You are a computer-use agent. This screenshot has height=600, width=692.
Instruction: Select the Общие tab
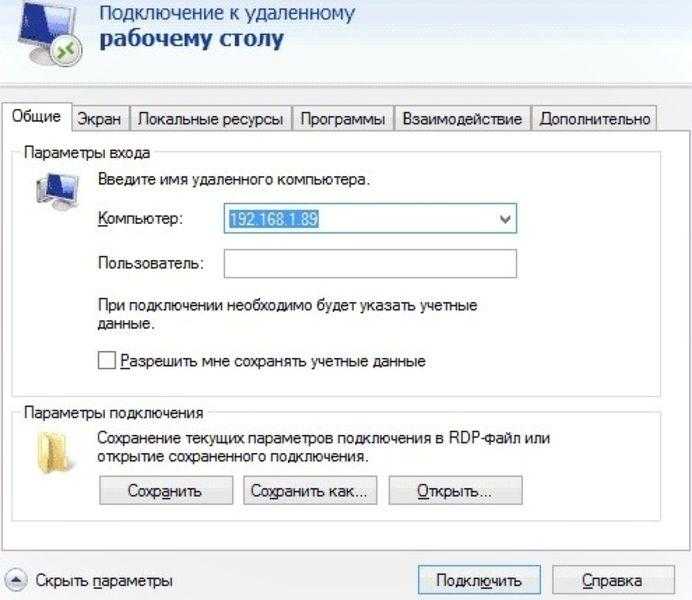(x=37, y=116)
